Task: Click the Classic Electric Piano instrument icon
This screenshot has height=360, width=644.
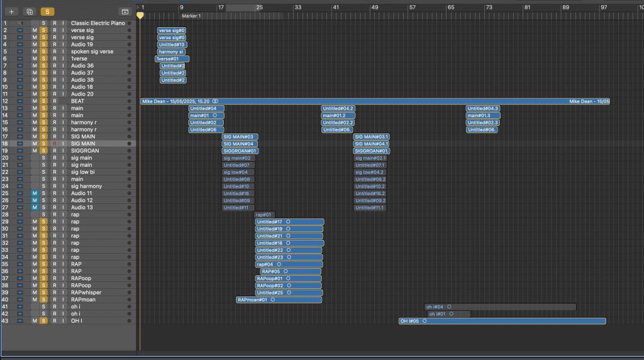Action: (20, 23)
